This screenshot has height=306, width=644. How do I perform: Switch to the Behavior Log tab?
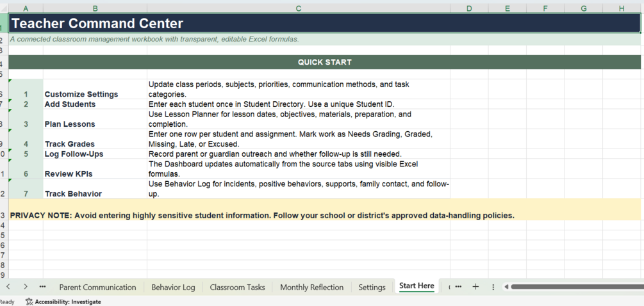coord(173,287)
